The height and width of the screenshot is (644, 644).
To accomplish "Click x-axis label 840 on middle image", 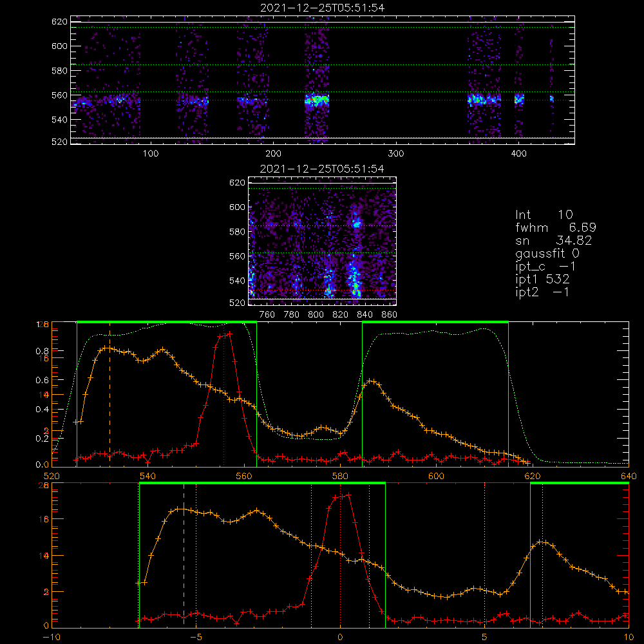I will pyautogui.click(x=365, y=315).
